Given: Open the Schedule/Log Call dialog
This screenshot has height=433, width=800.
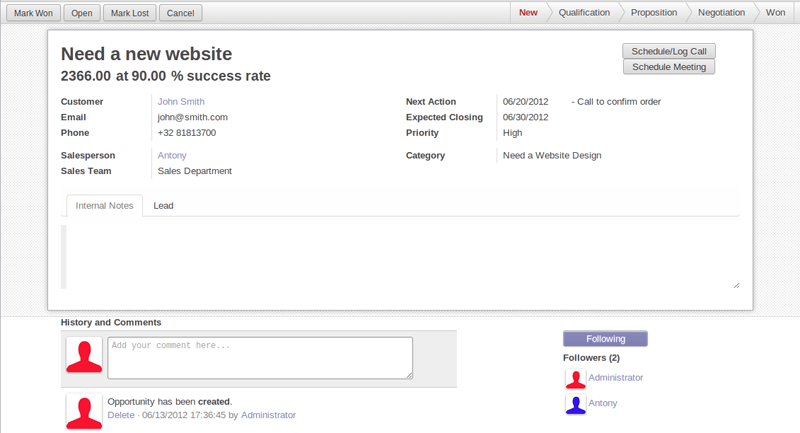Looking at the screenshot, I should 668,51.
